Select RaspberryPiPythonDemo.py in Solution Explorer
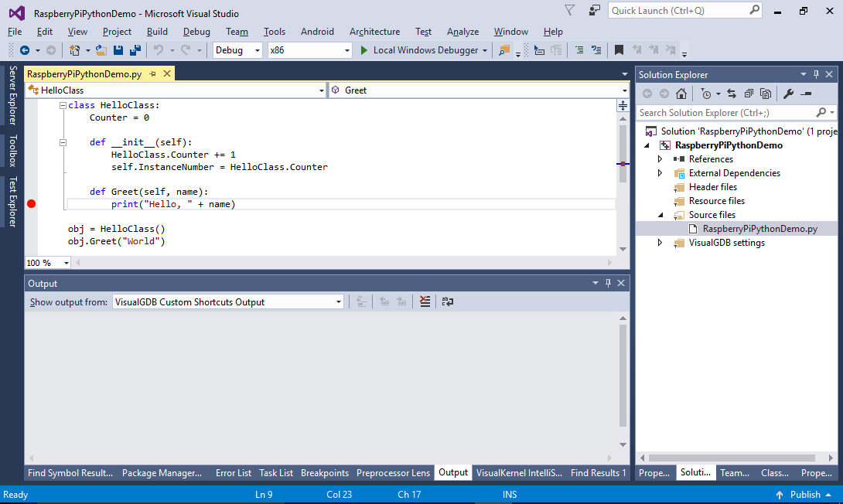Image resolution: width=843 pixels, height=504 pixels. 760,229
